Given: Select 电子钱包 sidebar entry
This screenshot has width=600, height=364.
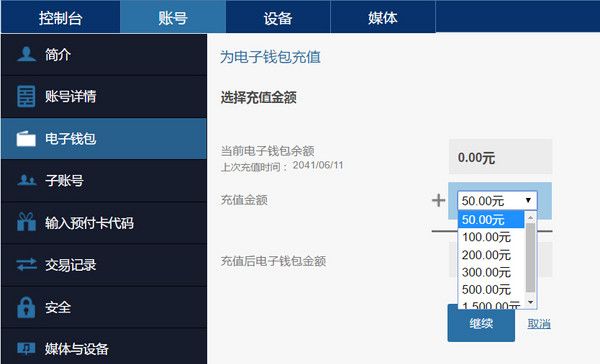Looking at the screenshot, I should tap(104, 139).
